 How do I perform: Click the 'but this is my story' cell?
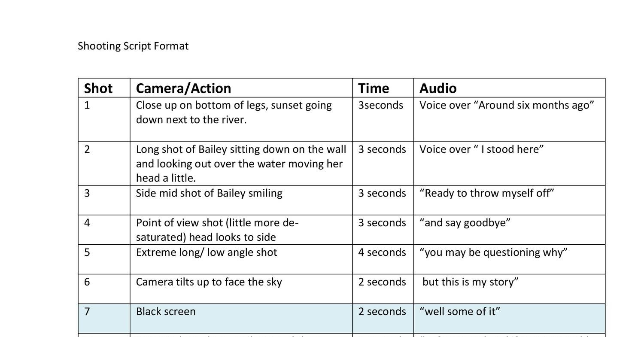pyautogui.click(x=470, y=282)
